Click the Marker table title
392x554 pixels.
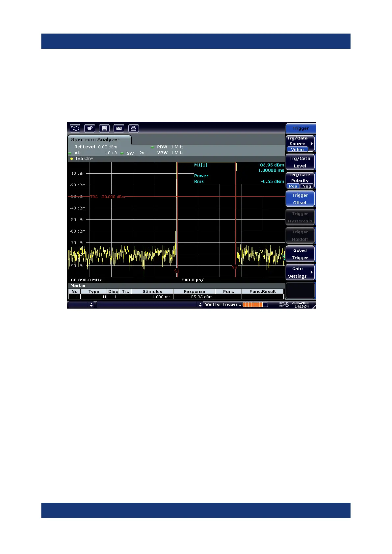tap(78, 286)
